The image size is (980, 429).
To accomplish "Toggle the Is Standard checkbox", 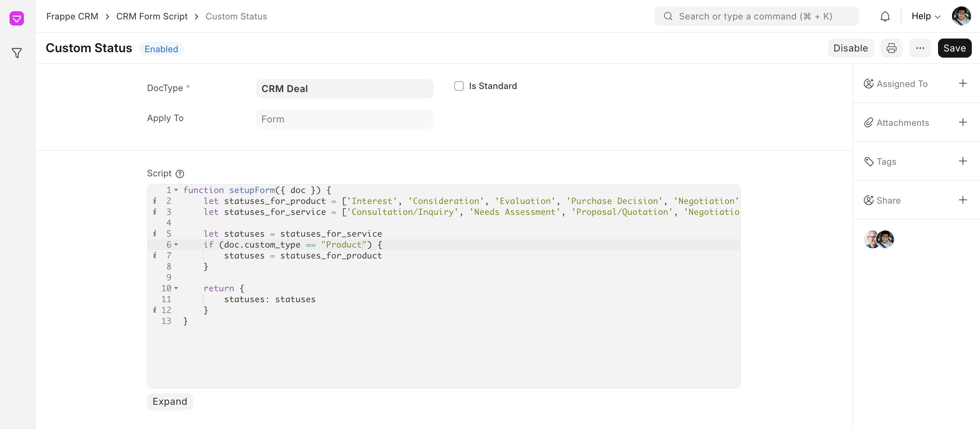I will point(459,86).
